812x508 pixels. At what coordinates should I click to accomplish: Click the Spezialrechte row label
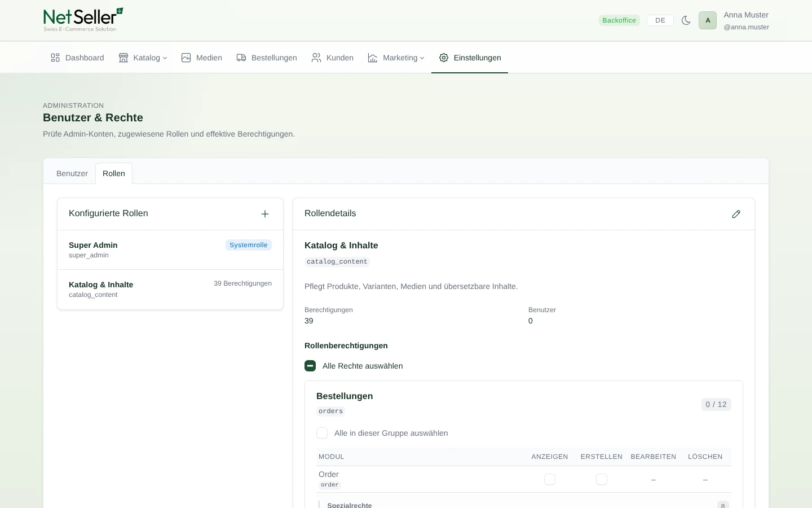click(350, 505)
